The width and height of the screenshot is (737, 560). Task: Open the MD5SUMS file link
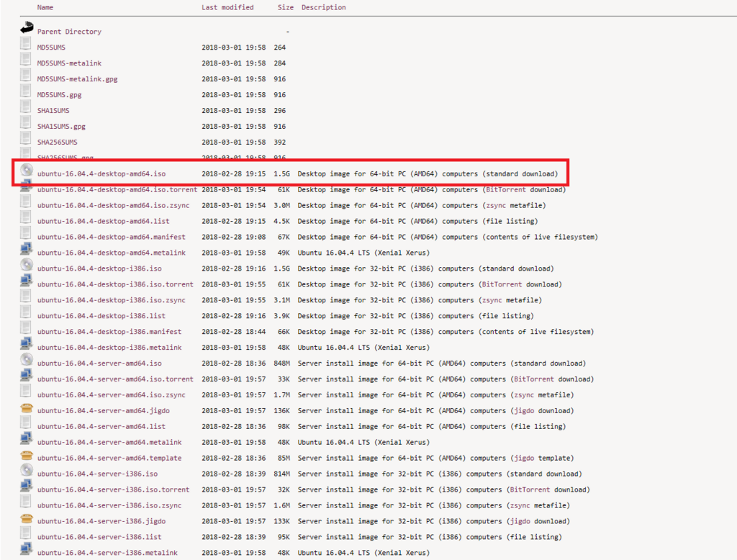(x=51, y=48)
